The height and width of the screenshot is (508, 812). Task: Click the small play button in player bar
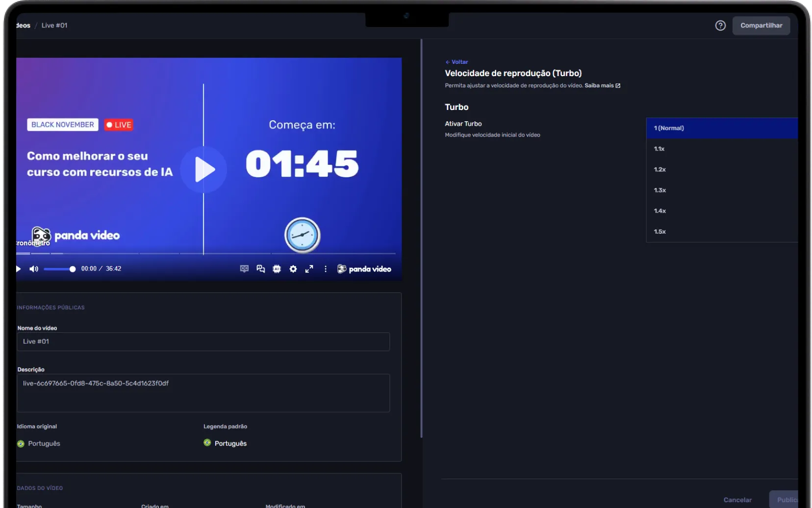19,269
